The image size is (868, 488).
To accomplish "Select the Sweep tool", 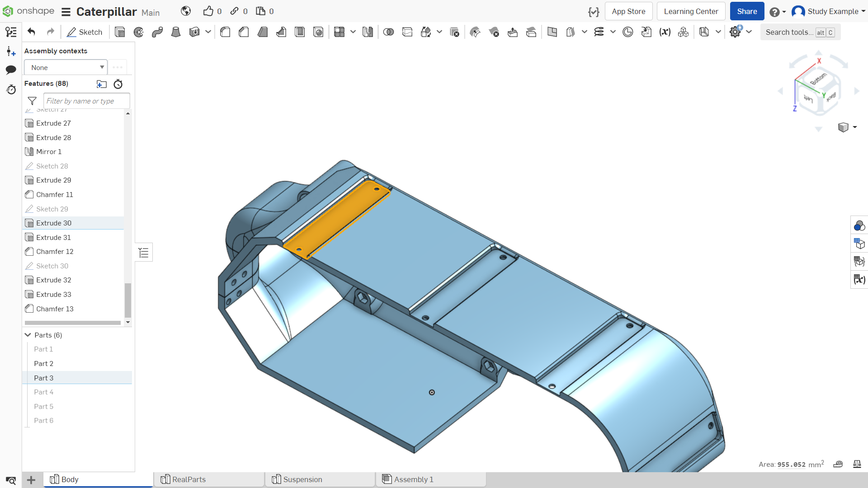I will coord(157,32).
